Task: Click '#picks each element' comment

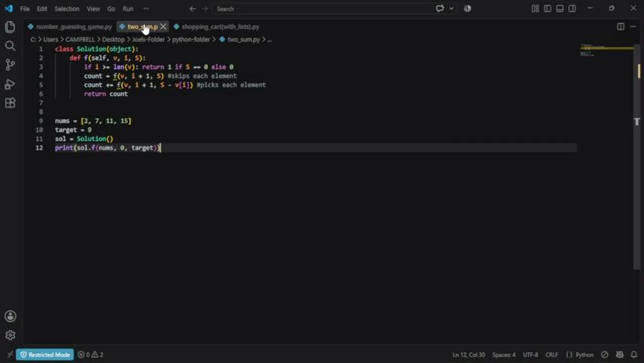Action: coord(231,85)
